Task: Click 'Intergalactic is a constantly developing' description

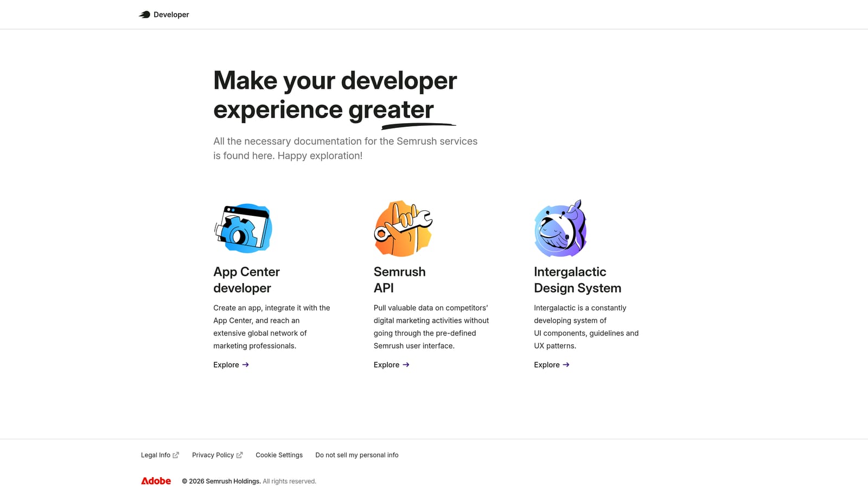Action: pyautogui.click(x=586, y=327)
